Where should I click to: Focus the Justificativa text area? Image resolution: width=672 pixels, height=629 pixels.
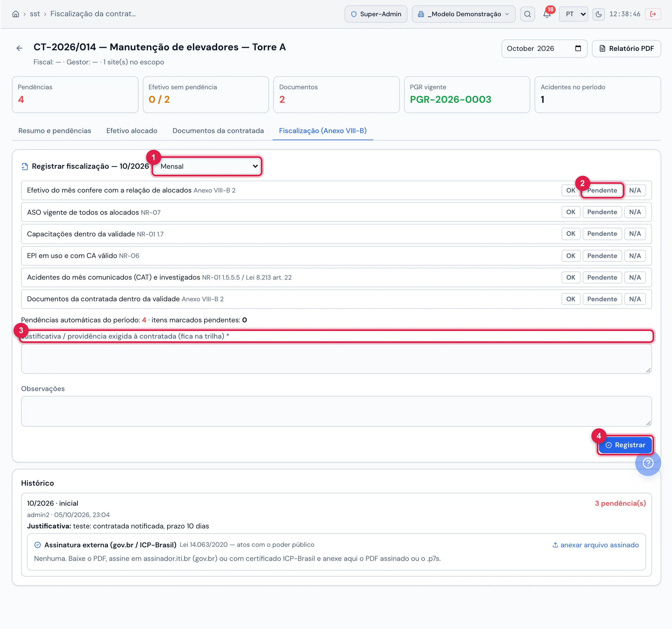tap(336, 359)
